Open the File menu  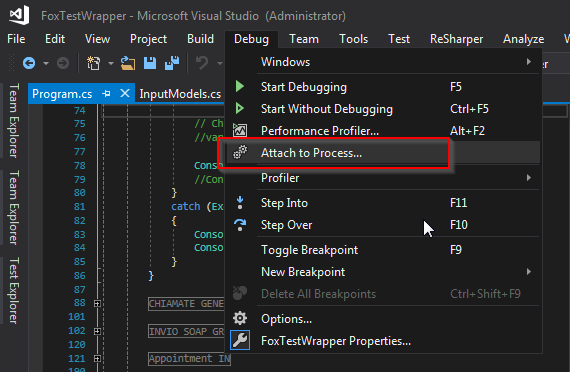click(x=16, y=39)
